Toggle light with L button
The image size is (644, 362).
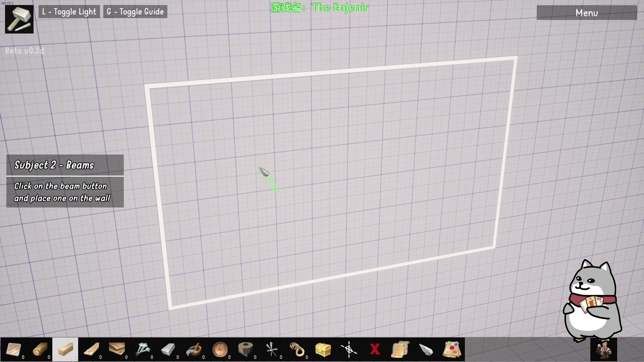pyautogui.click(x=69, y=11)
